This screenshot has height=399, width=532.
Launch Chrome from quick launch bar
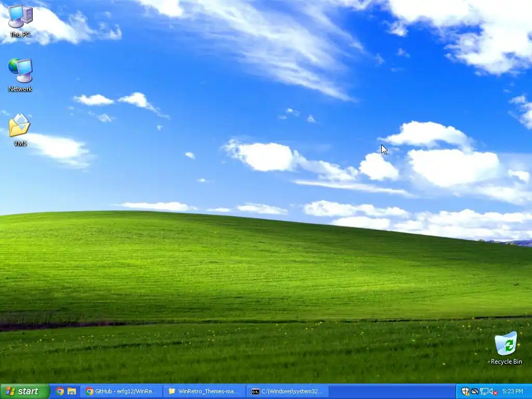point(60,392)
